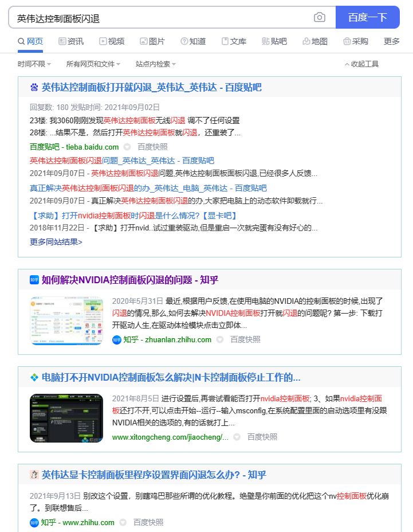Open result 如何解决NVIDIA控制面板闪退的问题 - 知乎

(130, 280)
